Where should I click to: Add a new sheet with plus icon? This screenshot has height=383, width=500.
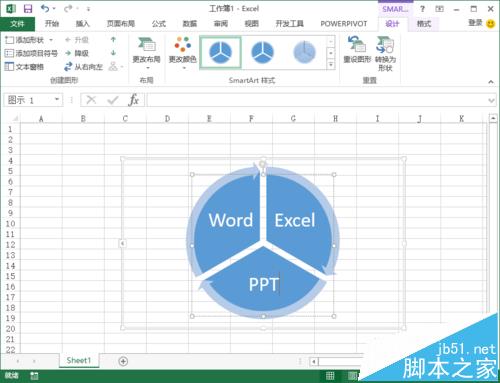click(123, 361)
